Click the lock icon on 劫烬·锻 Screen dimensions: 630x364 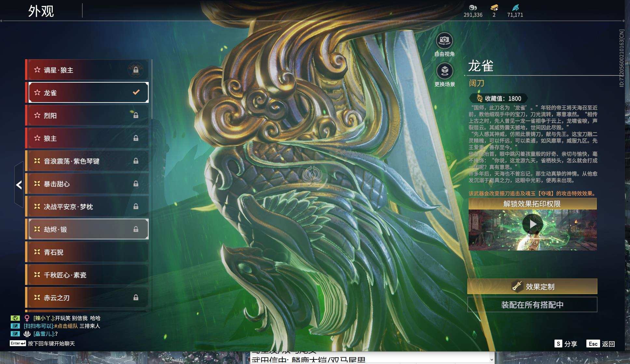(x=136, y=229)
